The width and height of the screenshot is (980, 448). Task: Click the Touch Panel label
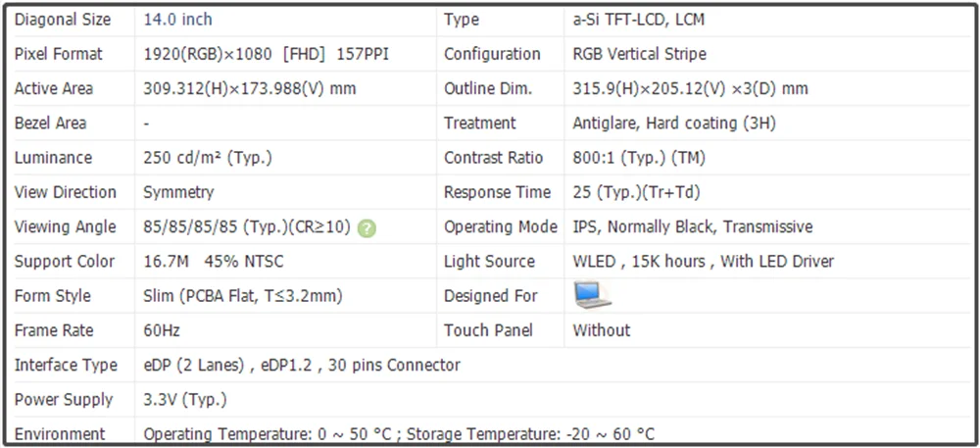[x=488, y=330]
